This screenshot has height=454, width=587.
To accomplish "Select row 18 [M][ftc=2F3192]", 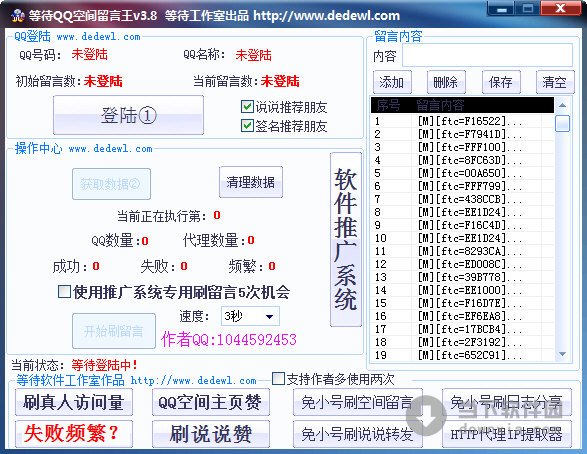I will pos(463,342).
